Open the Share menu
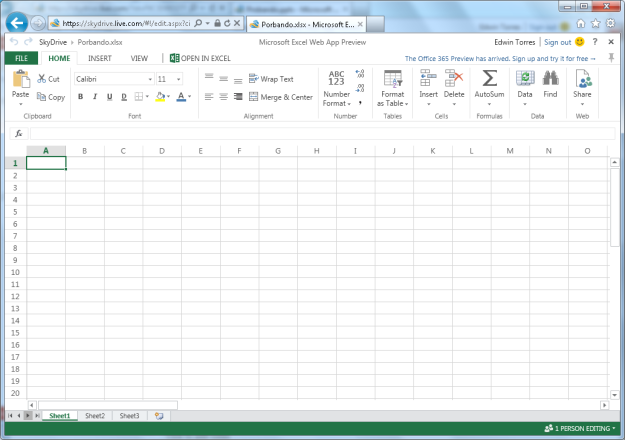 click(582, 88)
